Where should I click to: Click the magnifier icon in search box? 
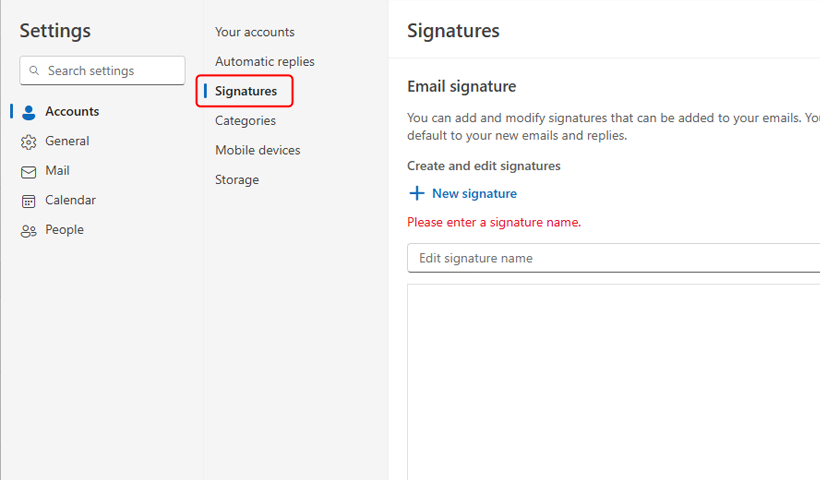[34, 70]
